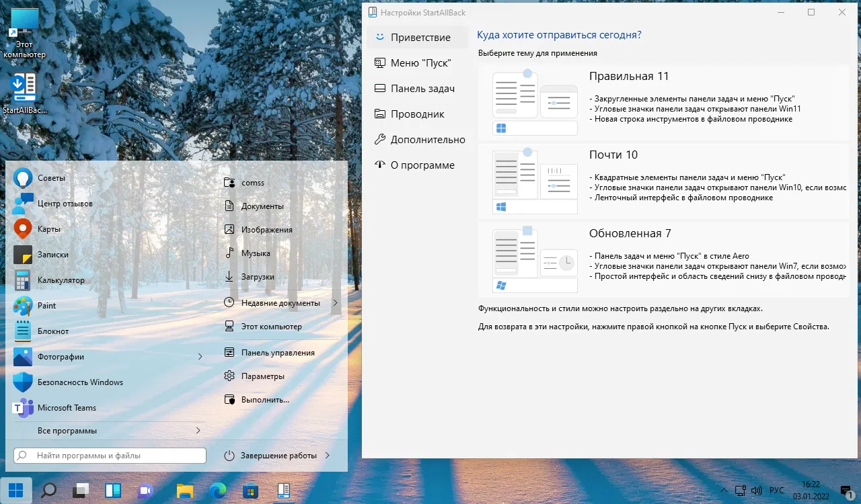The image size is (861, 504).
Task: Expand the Все программы list arrow
Action: pyautogui.click(x=198, y=430)
